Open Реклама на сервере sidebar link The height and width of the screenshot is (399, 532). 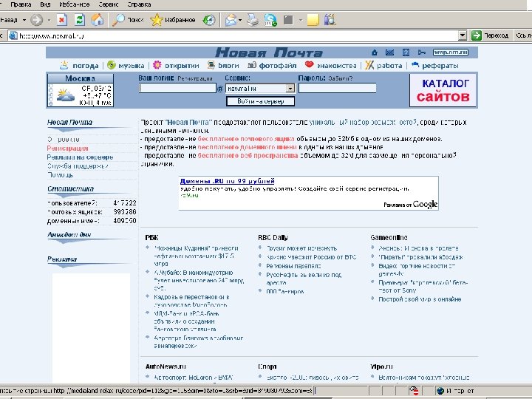coord(80,157)
